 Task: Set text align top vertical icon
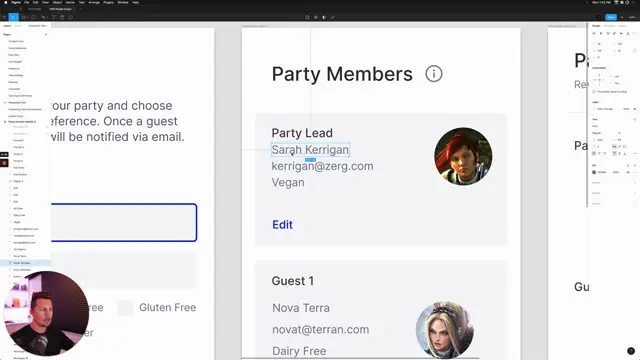pyautogui.click(x=614, y=153)
